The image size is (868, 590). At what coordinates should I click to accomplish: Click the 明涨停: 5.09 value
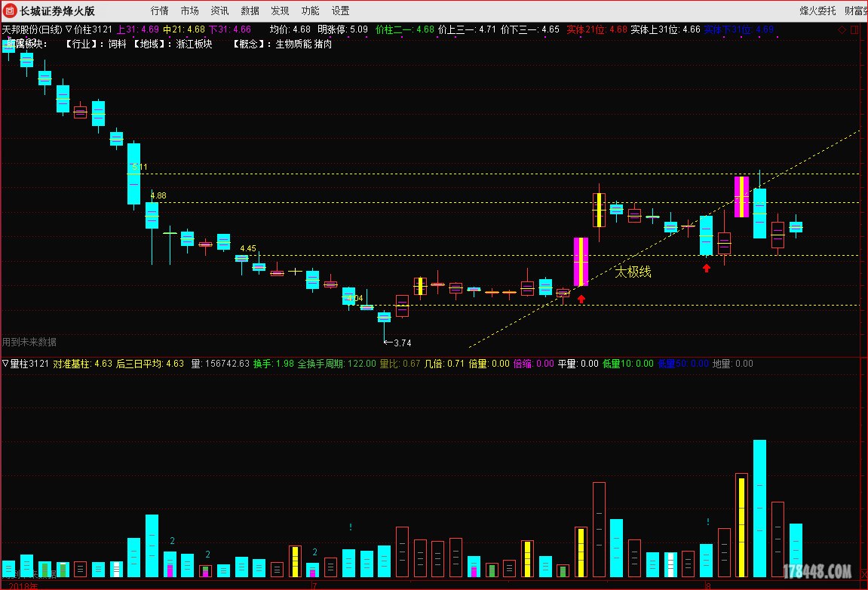(x=342, y=29)
